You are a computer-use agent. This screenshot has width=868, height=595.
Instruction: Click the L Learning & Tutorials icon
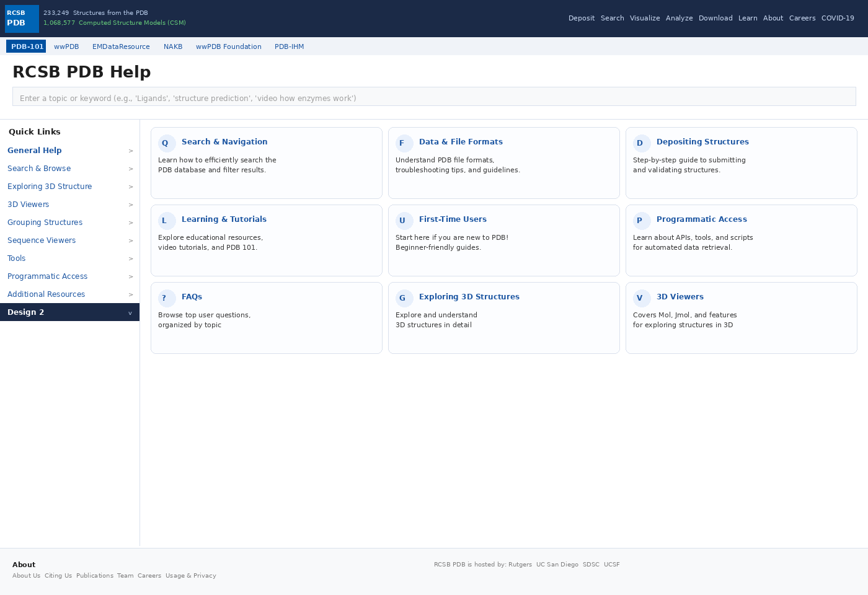[x=166, y=221]
